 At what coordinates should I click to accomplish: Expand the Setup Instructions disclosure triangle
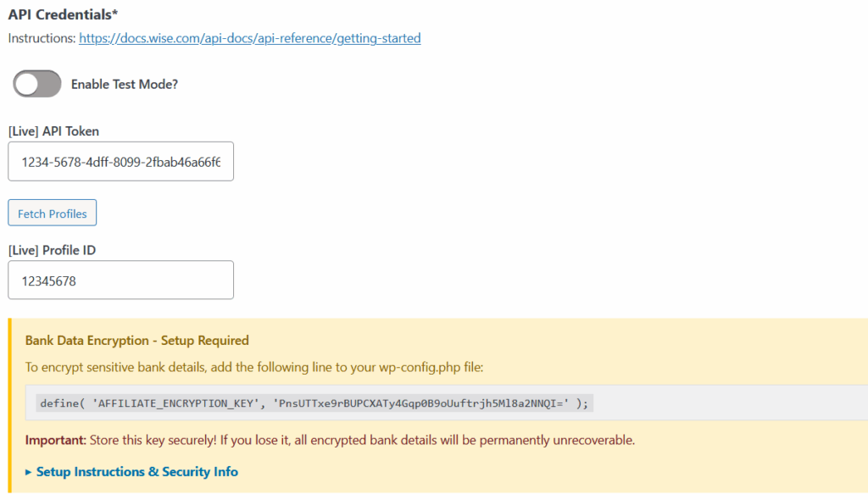click(28, 472)
